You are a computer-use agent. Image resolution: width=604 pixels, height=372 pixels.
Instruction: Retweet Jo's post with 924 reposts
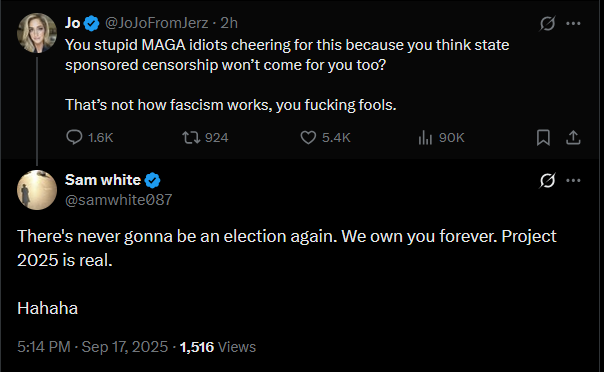pyautogui.click(x=205, y=137)
